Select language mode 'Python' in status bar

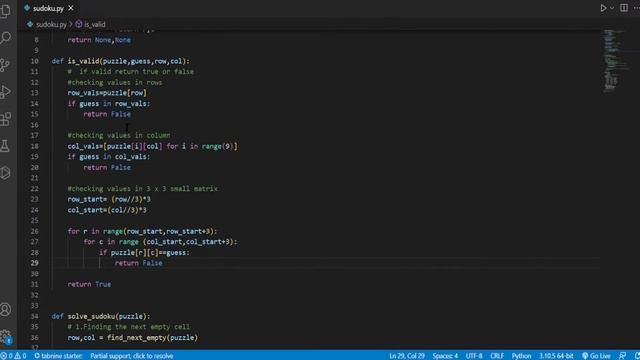click(521, 356)
